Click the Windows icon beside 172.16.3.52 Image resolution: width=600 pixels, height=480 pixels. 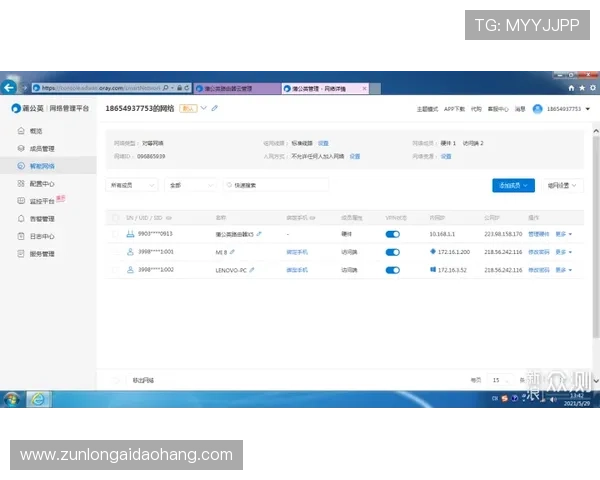click(x=433, y=269)
